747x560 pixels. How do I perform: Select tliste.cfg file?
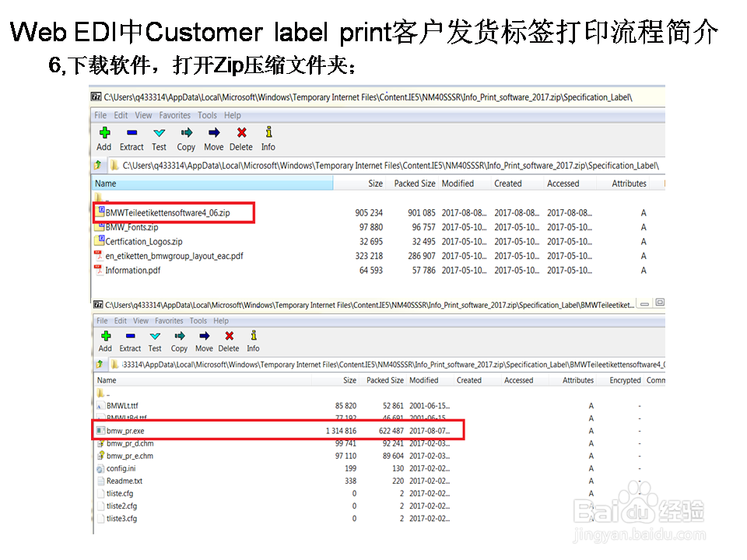coord(120,493)
